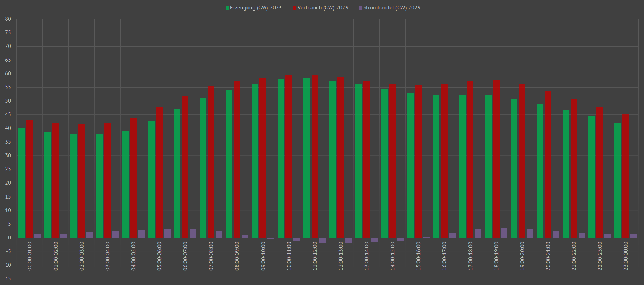
Task: Click the purple Stromhandel bar for 06:00-07:00
Action: pyautogui.click(x=193, y=234)
